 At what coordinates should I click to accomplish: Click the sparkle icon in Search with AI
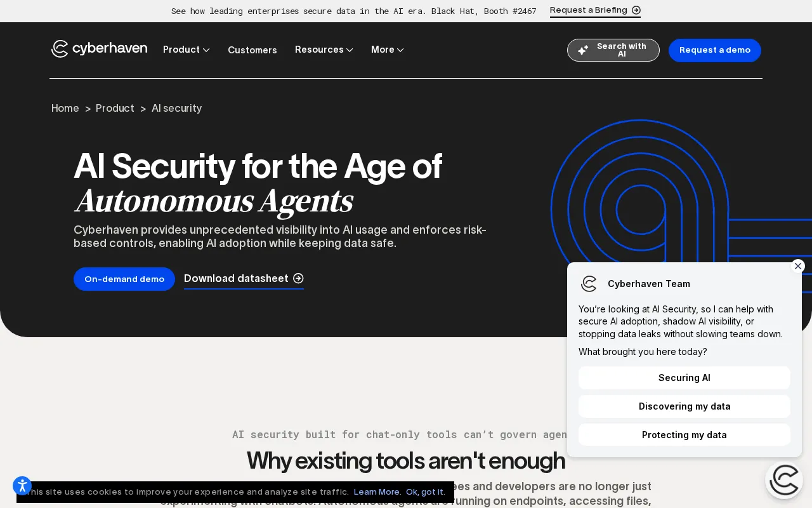583,50
